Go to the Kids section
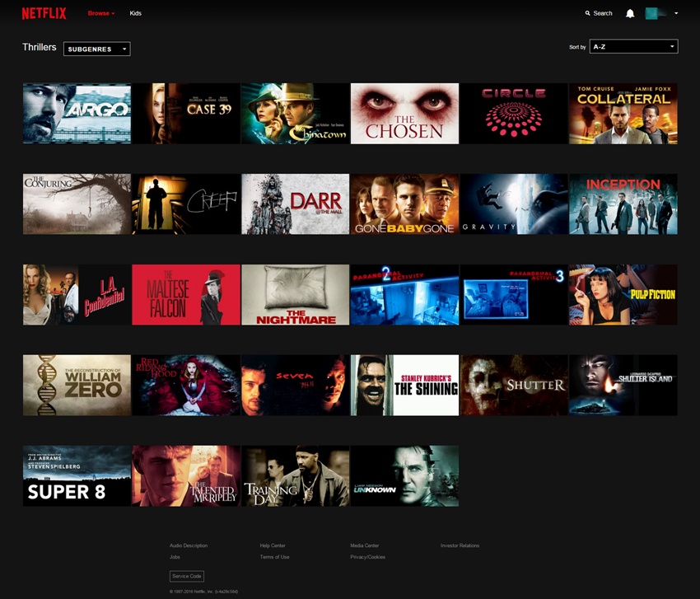This screenshot has width=700, height=599. pos(136,13)
